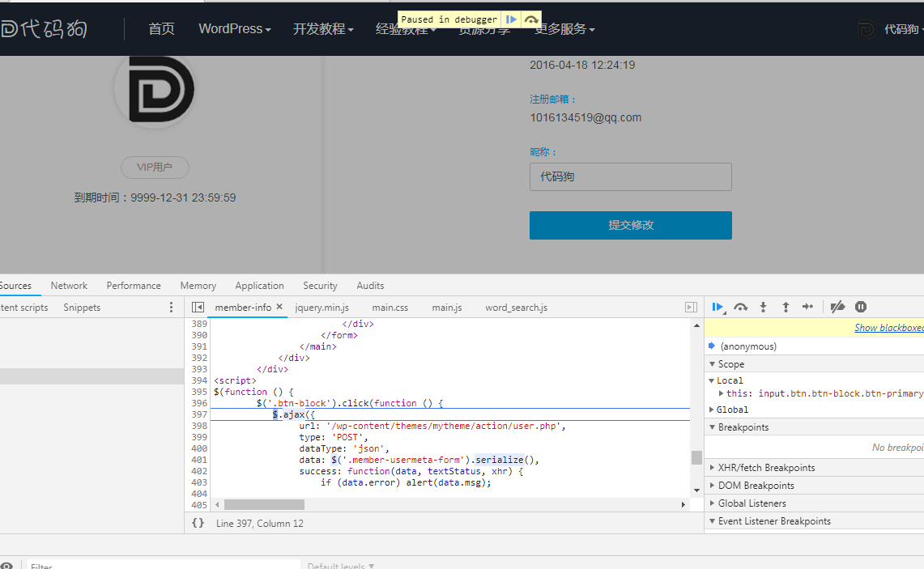This screenshot has width=924, height=569.
Task: Step over next function call icon
Action: (741, 307)
